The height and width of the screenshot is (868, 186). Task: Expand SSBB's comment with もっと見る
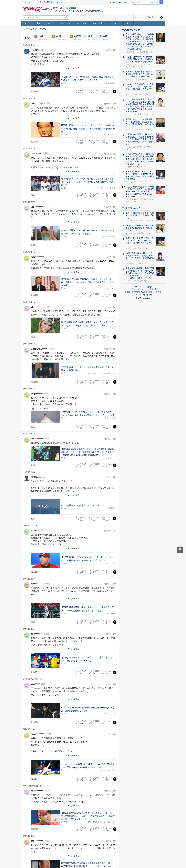(x=73, y=549)
